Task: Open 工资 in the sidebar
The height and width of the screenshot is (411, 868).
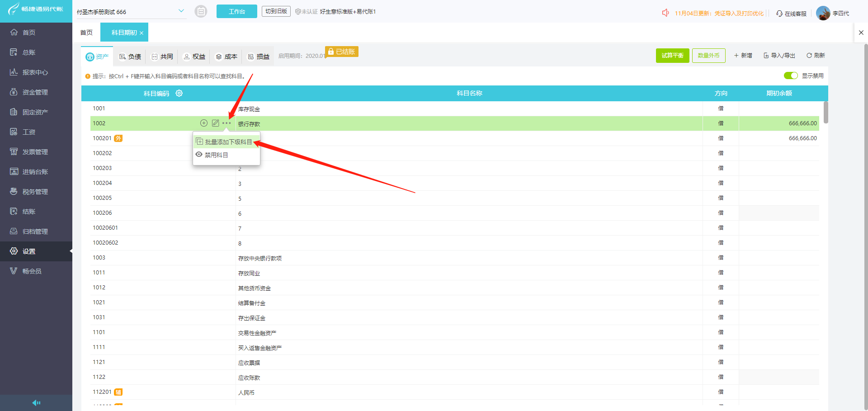Action: pyautogui.click(x=36, y=132)
